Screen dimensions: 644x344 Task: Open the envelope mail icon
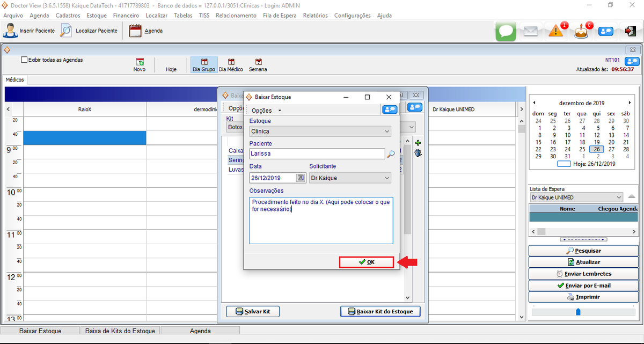(x=531, y=32)
